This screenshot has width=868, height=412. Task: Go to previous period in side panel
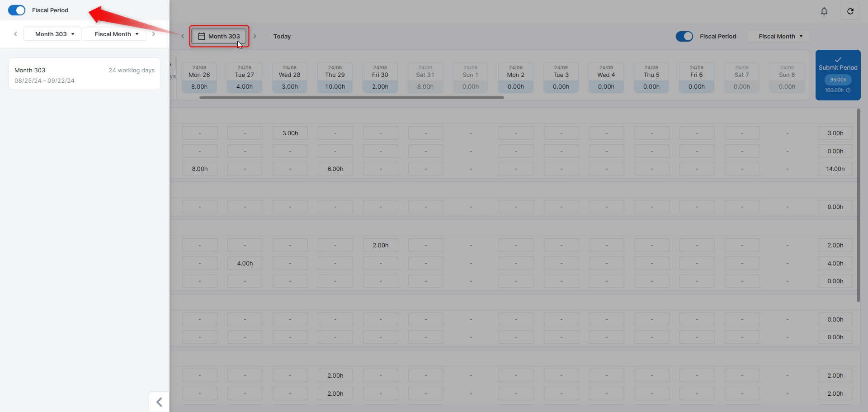(15, 34)
